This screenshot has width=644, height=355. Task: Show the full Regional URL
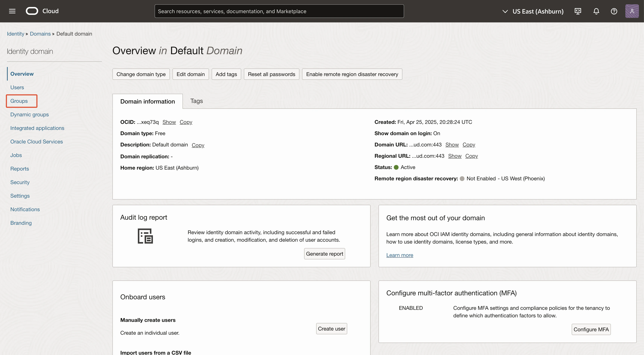point(455,156)
